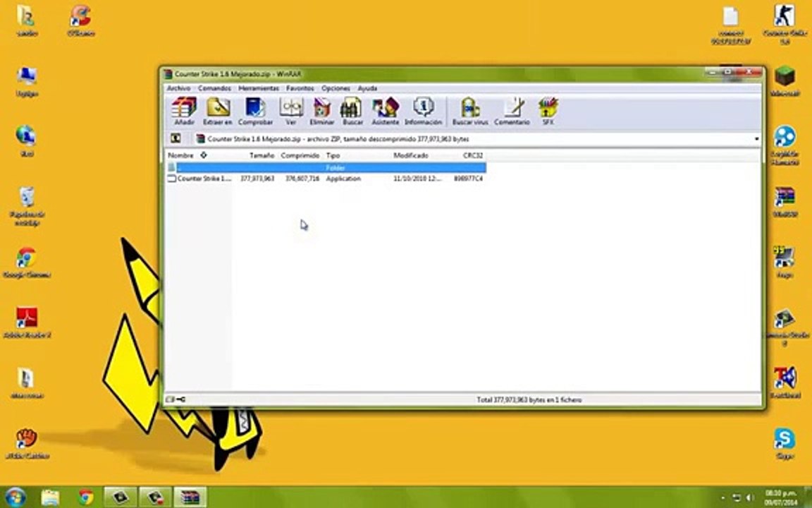
Task: Open the Recycle Bin desktop icon
Action: 26,206
